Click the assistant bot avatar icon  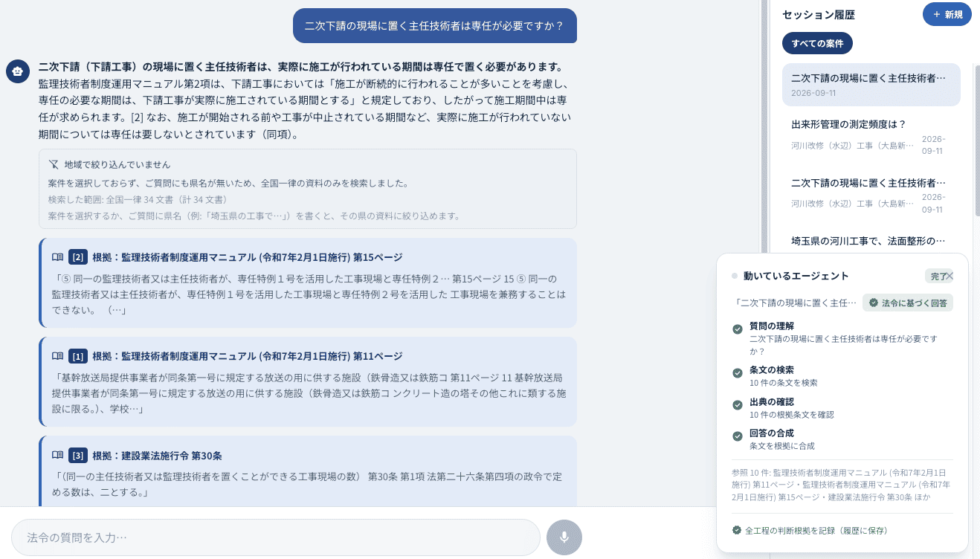click(x=18, y=71)
